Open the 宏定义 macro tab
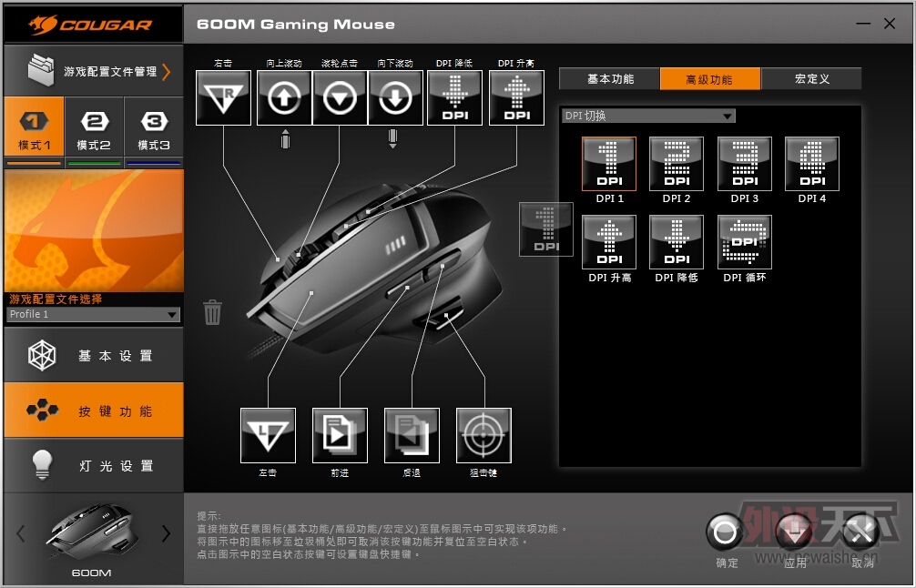916x588 pixels. [811, 79]
